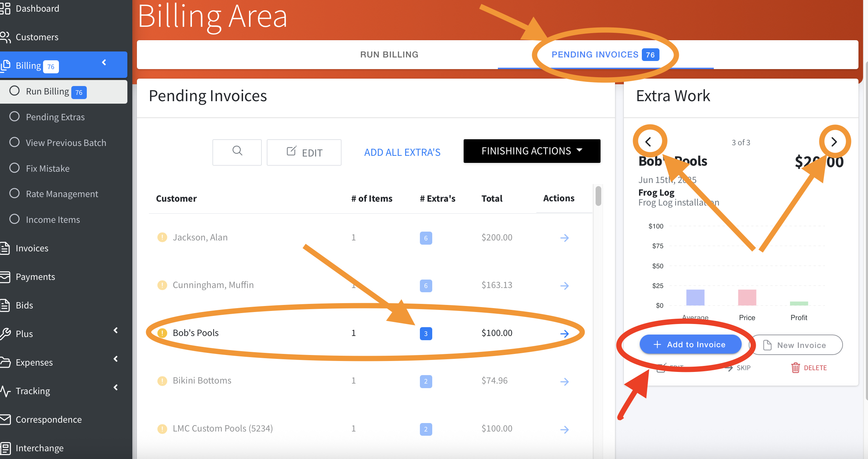This screenshot has width=868, height=459.
Task: Click the Add All Extra's link
Action: [402, 152]
